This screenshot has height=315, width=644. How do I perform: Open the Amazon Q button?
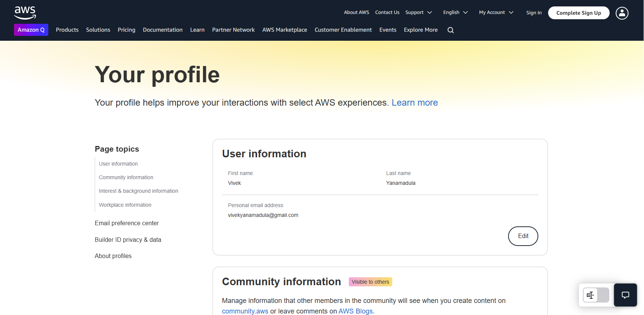pyautogui.click(x=31, y=30)
